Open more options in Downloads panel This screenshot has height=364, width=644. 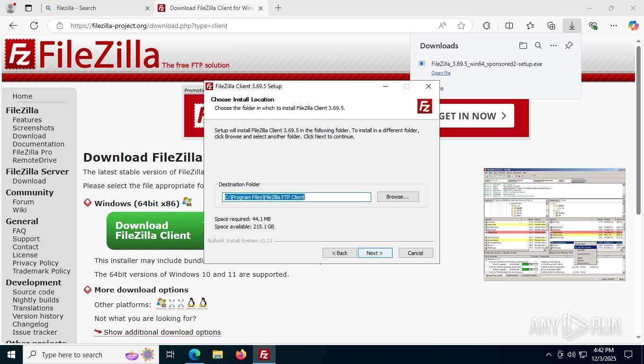coord(554,45)
